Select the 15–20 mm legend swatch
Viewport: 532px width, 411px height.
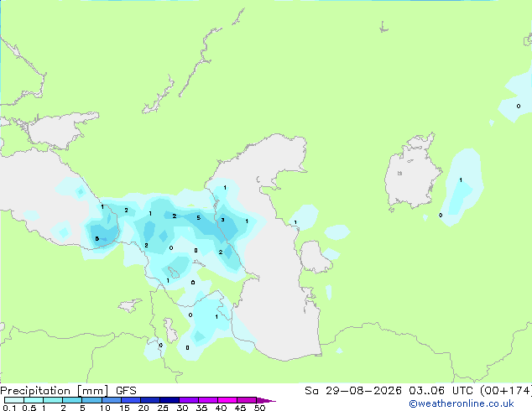pos(131,400)
